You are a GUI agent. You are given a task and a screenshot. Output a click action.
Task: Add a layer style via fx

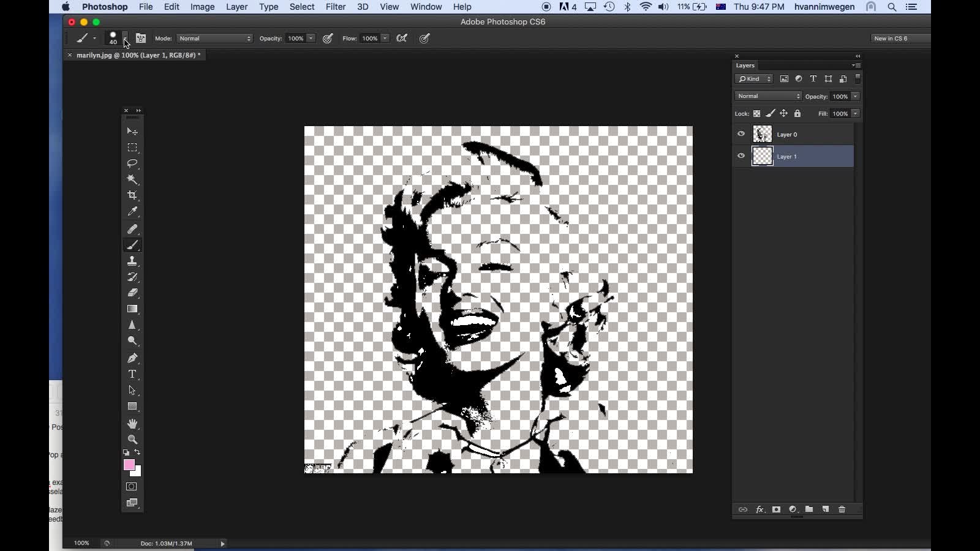click(760, 509)
